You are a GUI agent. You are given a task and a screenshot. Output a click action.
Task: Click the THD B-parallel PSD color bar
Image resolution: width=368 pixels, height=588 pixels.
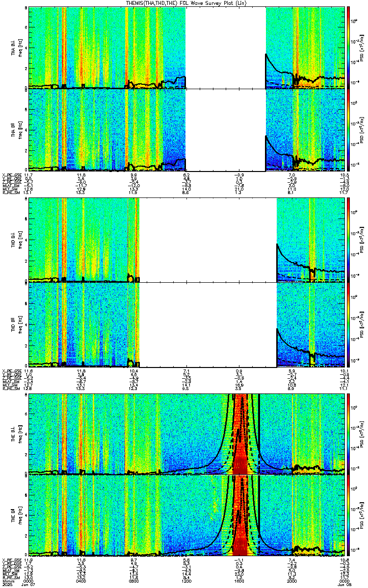(348, 325)
